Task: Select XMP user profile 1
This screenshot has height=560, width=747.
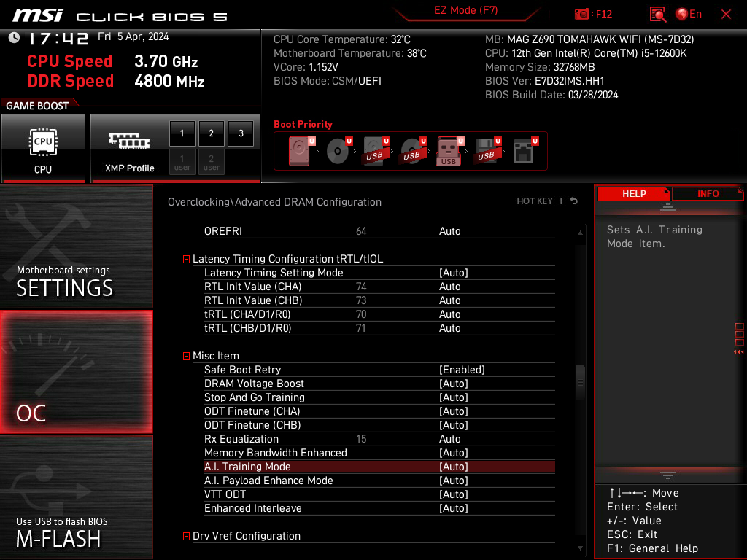Action: 182,163
